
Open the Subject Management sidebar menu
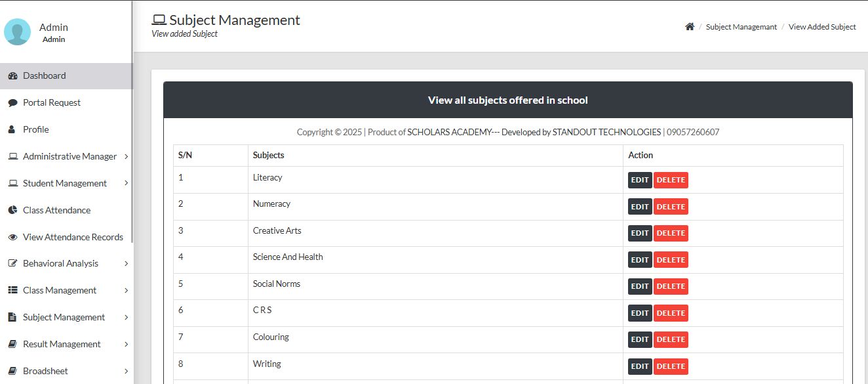(64, 317)
